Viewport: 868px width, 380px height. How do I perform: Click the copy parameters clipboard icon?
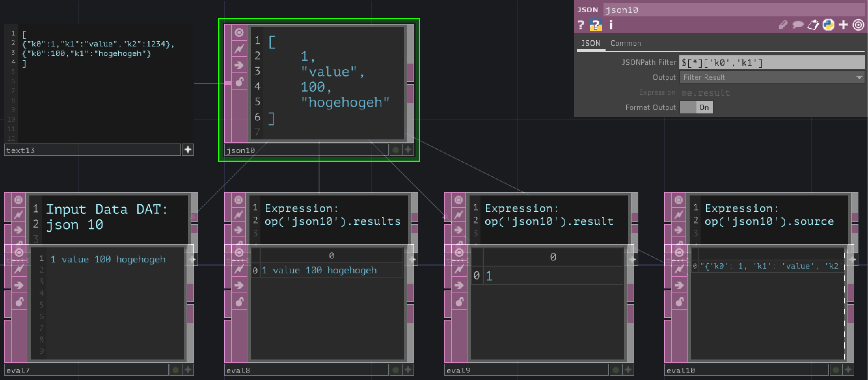coord(813,25)
